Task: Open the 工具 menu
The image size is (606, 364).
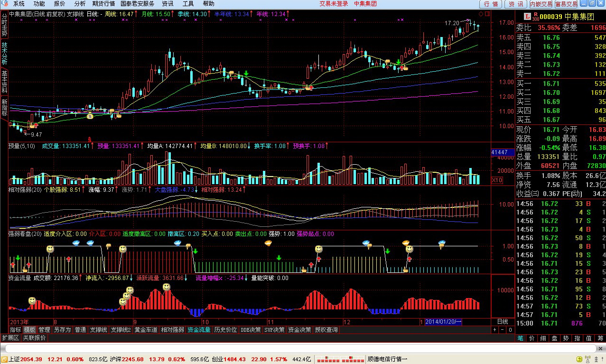Action: (x=188, y=4)
